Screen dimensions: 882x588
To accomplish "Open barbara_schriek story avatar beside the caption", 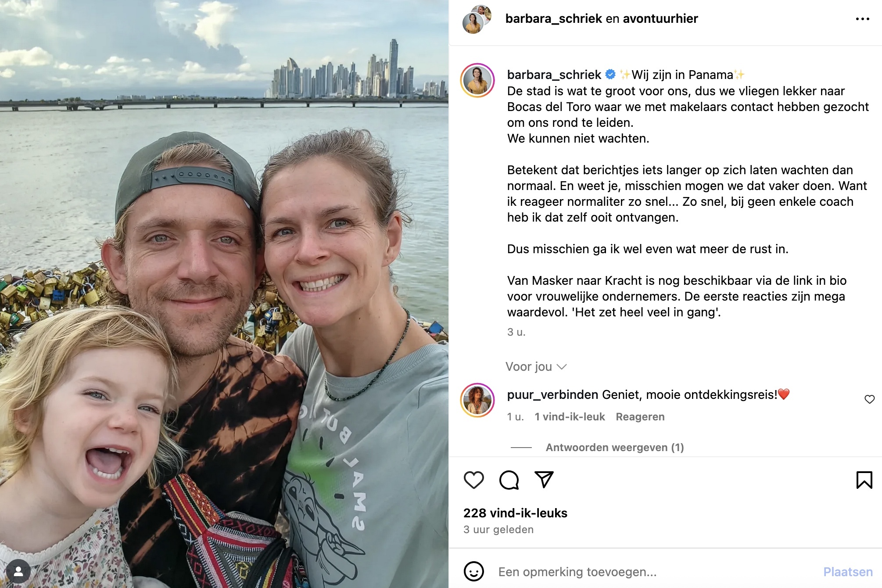I will [477, 80].
